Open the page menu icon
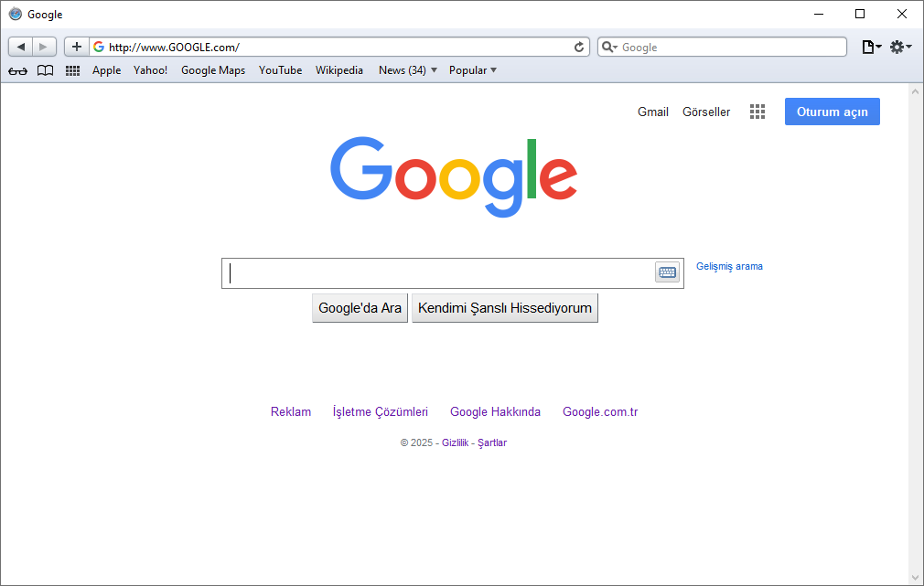Image resolution: width=924 pixels, height=586 pixels. click(872, 48)
